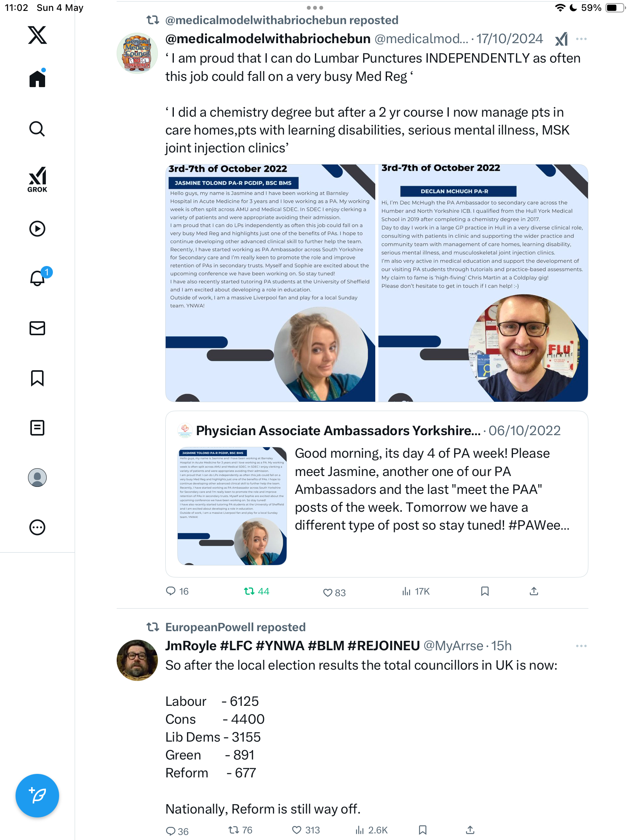The height and width of the screenshot is (840, 630).
Task: Open the Search magnifier icon
Action: (x=37, y=129)
